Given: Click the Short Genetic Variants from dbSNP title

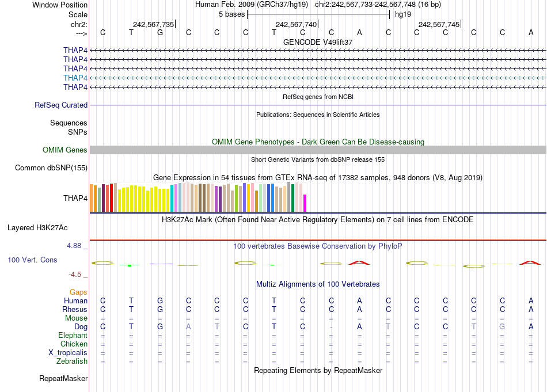Looking at the screenshot, I should coord(318,159).
